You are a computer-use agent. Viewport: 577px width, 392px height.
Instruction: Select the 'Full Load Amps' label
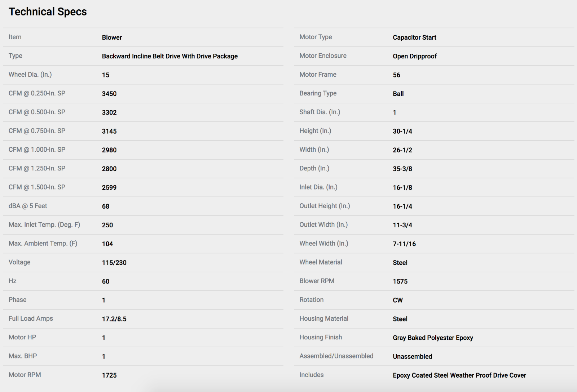coord(31,318)
